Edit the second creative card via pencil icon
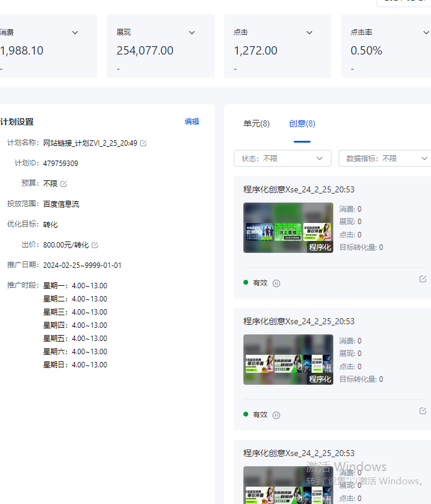 click(x=423, y=411)
